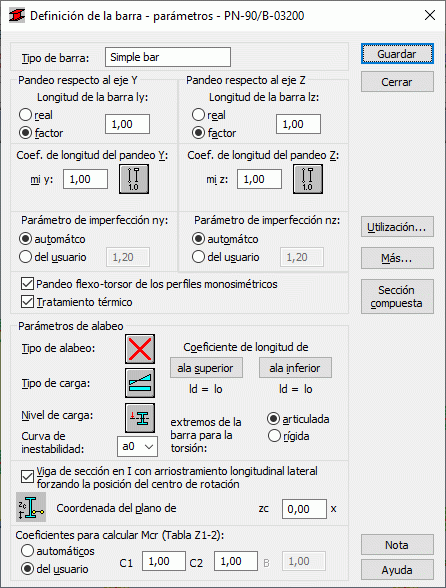Click the Nivel de carga section icon
The height and width of the screenshot is (588, 446).
pyautogui.click(x=140, y=418)
